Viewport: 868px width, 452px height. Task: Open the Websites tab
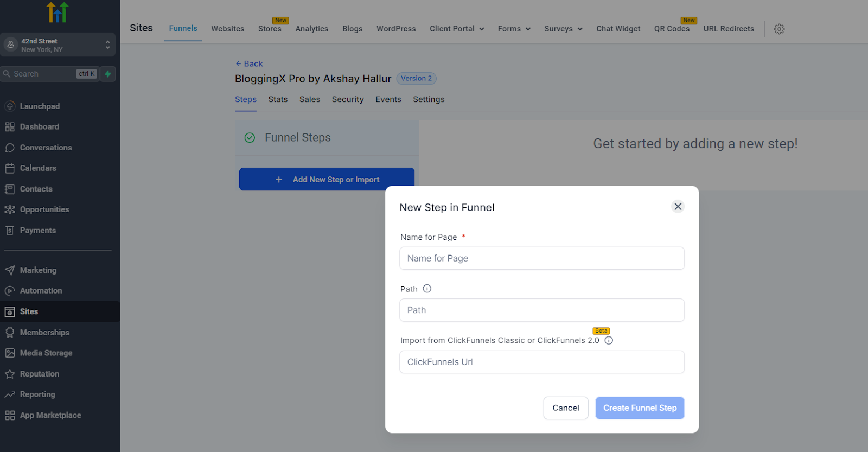click(x=227, y=29)
